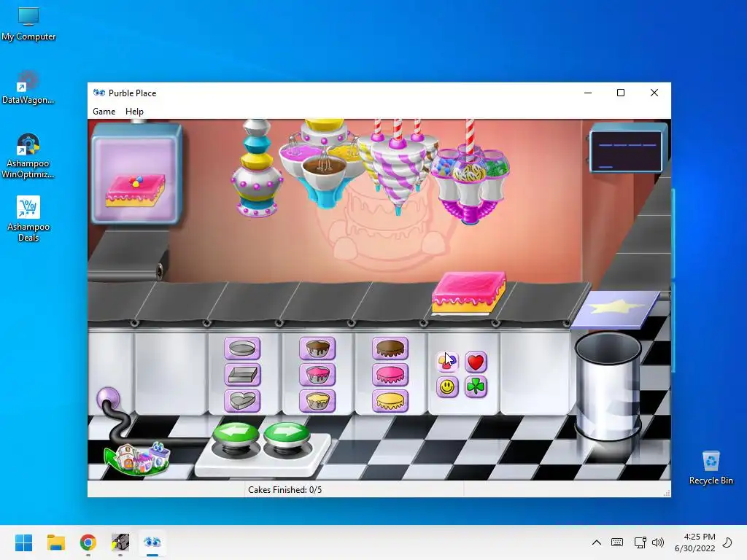Click the Purble Place title bar icon

(99, 93)
